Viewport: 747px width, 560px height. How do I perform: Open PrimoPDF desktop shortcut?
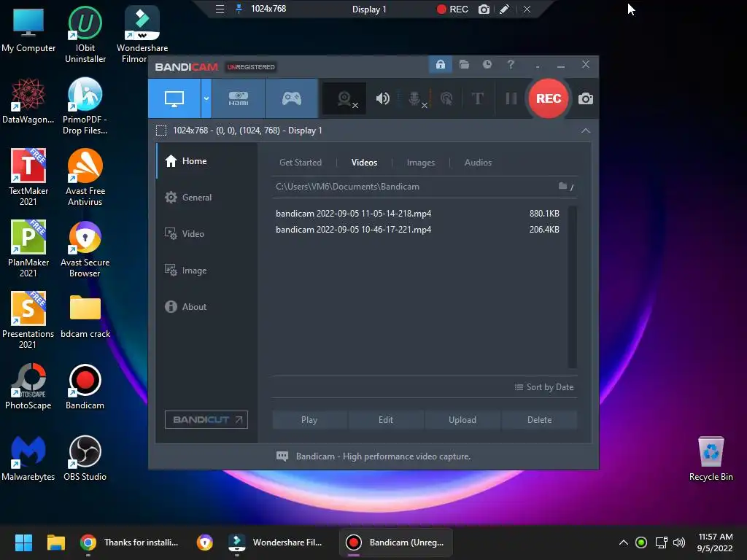(85, 106)
